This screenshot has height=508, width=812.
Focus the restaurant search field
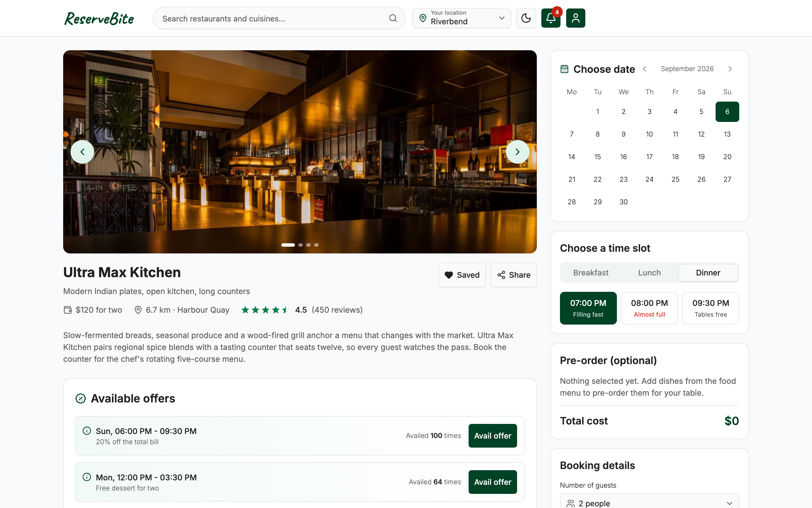point(279,18)
